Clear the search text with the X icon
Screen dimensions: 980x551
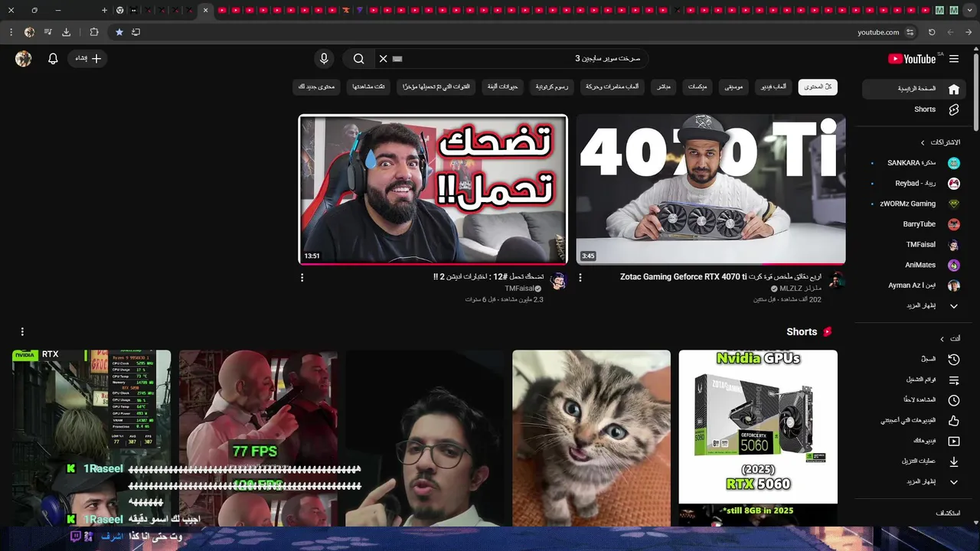click(383, 59)
